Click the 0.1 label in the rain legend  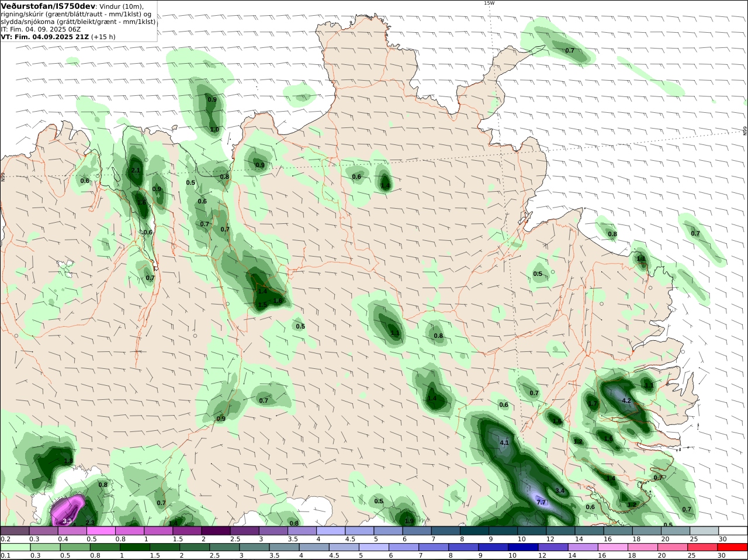pos(5,556)
